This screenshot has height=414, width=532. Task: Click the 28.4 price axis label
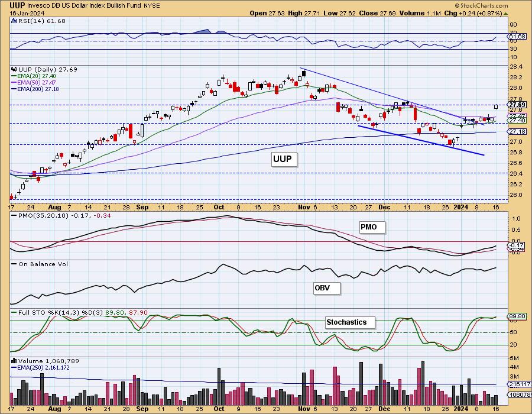click(x=515, y=67)
